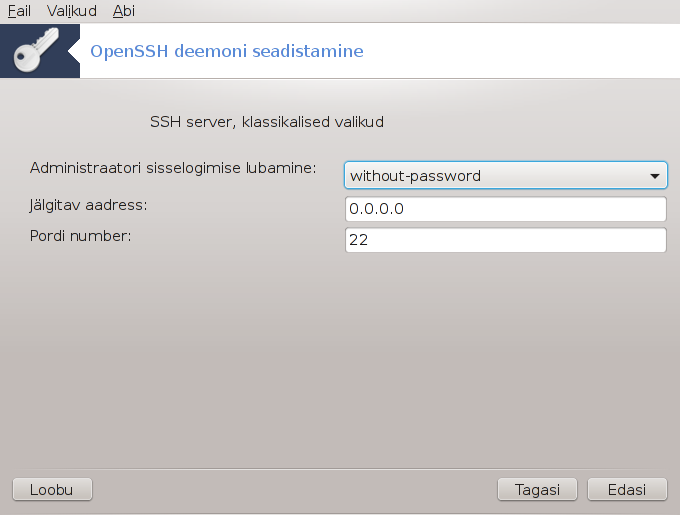This screenshot has width=680, height=515.
Task: Open the Abi help menu
Action: point(124,11)
